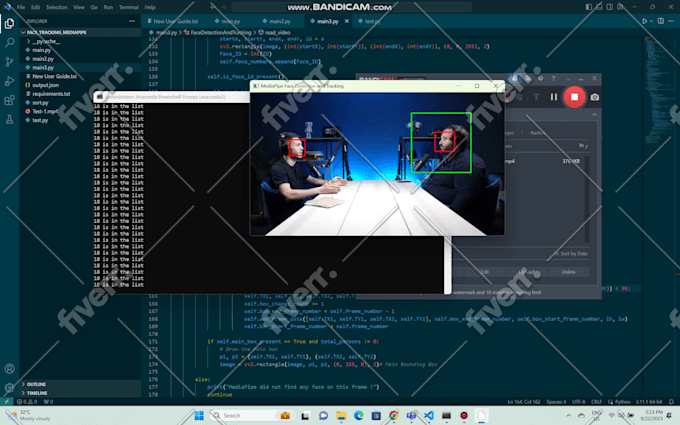This screenshot has height=425, width=680.
Task: Select Python language mode in status bar
Action: click(622, 402)
